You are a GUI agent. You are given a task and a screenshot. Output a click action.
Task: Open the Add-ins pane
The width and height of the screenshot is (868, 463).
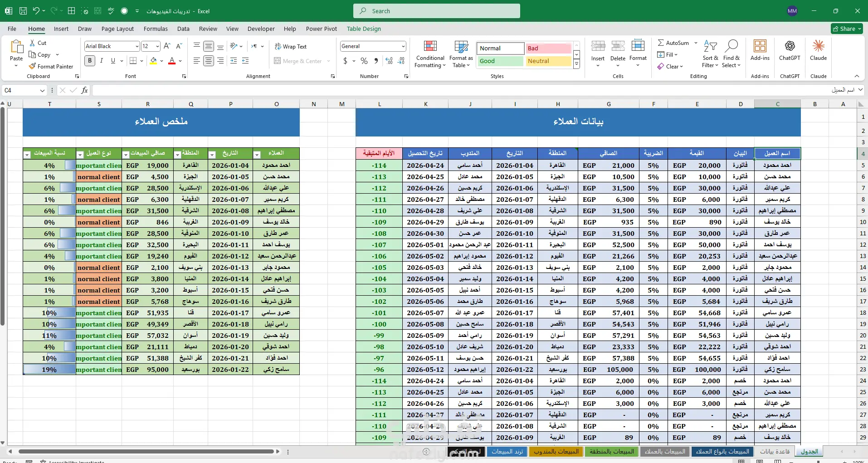coord(760,50)
